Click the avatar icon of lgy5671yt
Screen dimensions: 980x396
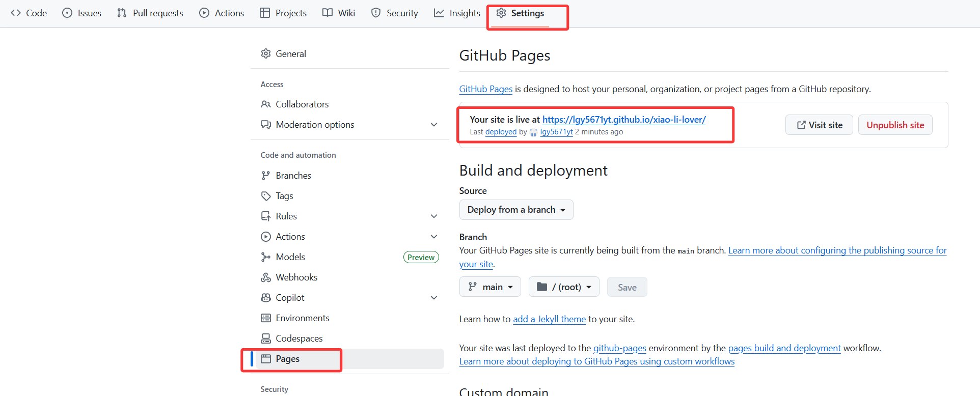(x=534, y=132)
